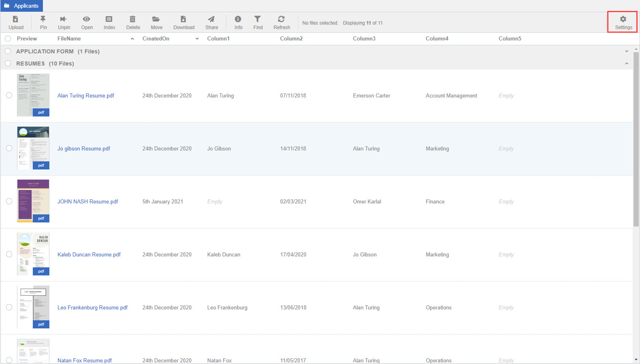
Task: Click the vertical scrollbar thumb
Action: [636, 139]
